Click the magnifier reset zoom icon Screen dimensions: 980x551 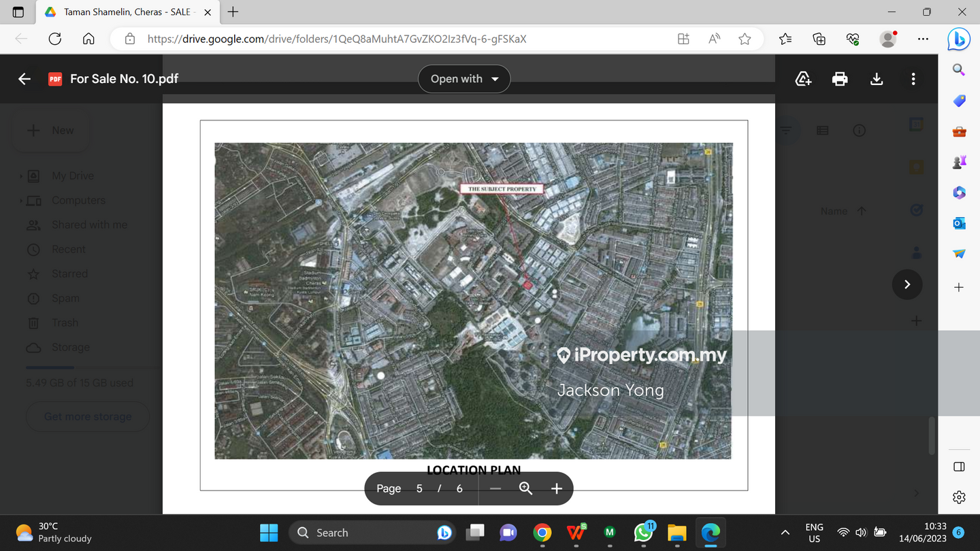(x=525, y=488)
